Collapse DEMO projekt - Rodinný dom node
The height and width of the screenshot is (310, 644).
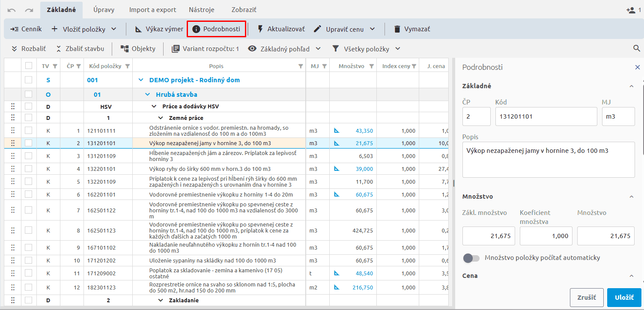[141, 80]
